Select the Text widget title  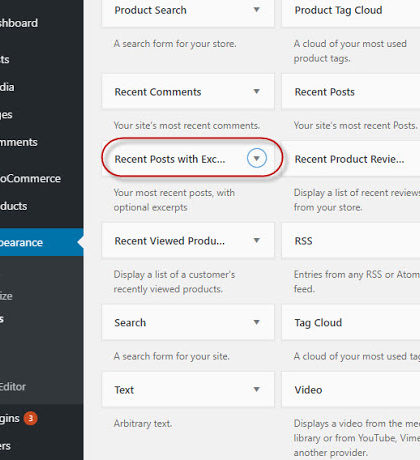[x=124, y=390]
